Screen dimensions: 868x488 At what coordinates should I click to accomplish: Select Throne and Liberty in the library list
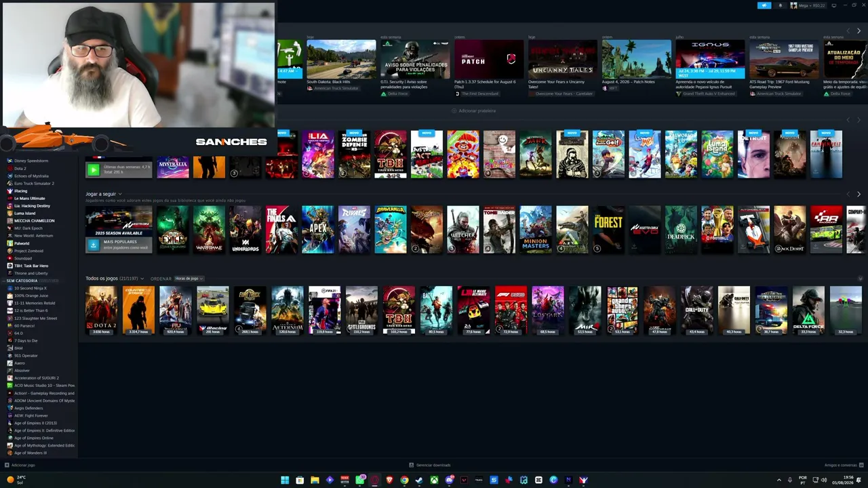pyautogui.click(x=31, y=272)
